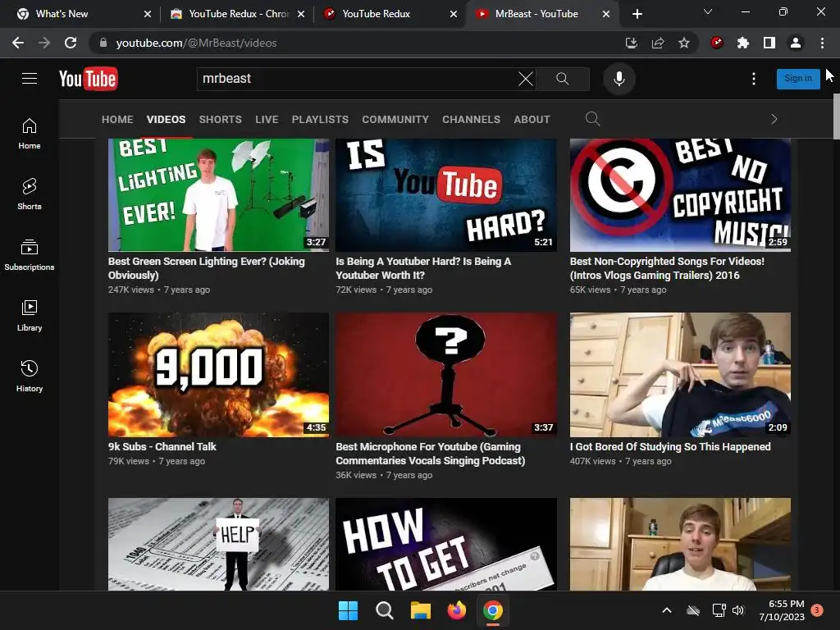Switch to channel HOME tab

coord(117,120)
